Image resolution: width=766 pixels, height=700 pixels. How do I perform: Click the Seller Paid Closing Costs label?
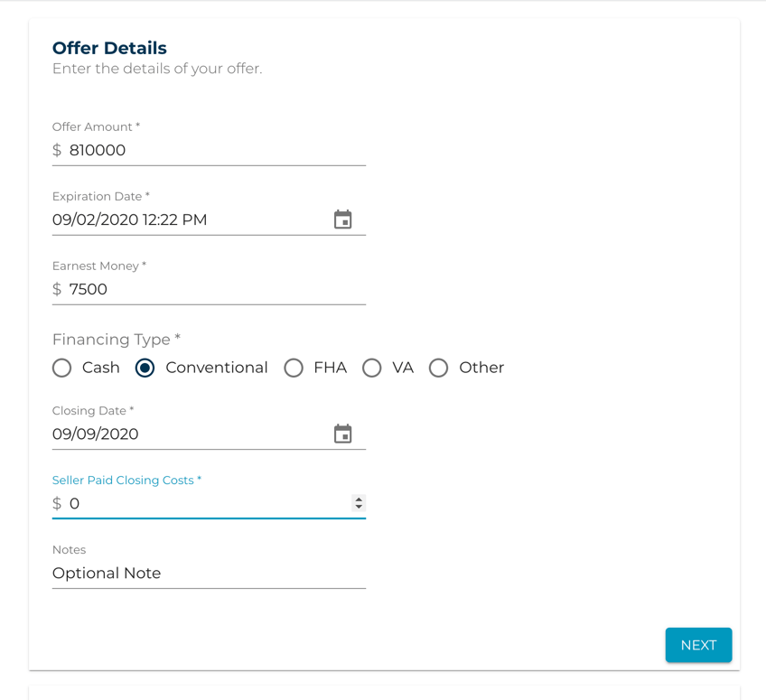tap(126, 480)
